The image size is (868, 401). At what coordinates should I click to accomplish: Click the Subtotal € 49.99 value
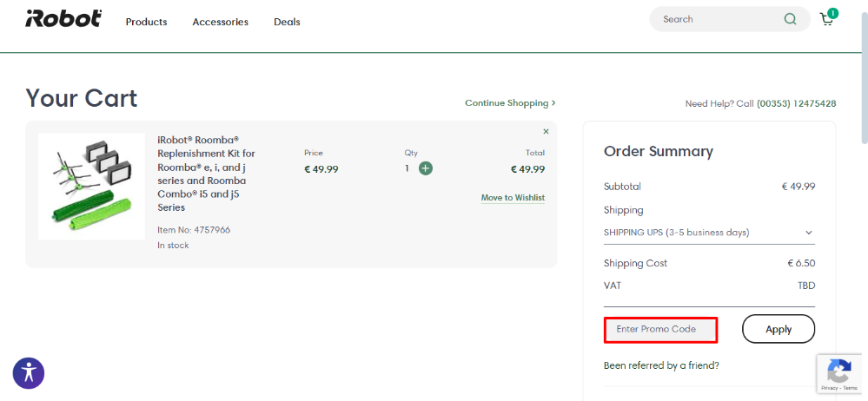798,187
